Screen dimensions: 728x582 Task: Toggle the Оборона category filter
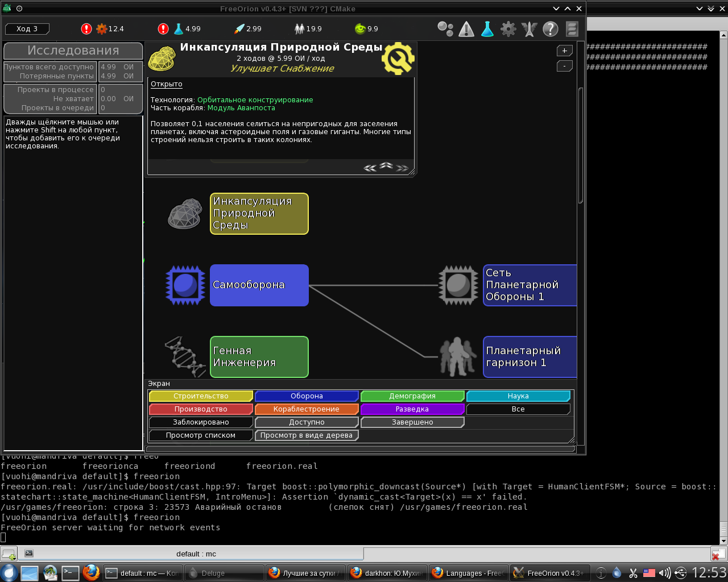pyautogui.click(x=307, y=396)
